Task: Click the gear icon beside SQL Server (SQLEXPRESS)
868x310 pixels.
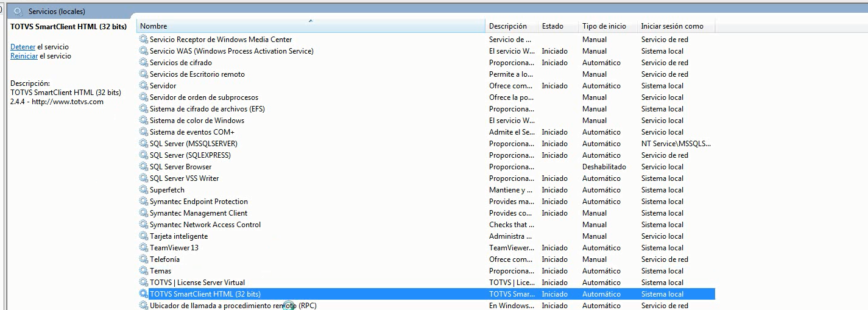Action: 144,155
